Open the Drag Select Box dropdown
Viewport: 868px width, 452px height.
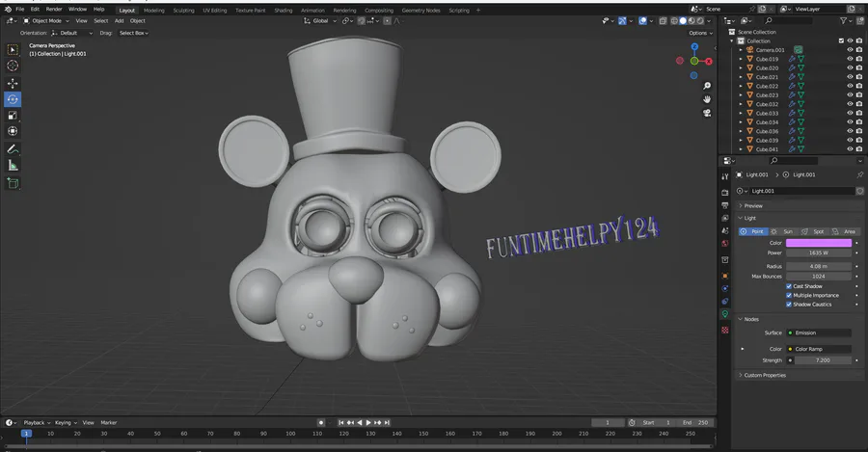(x=133, y=33)
